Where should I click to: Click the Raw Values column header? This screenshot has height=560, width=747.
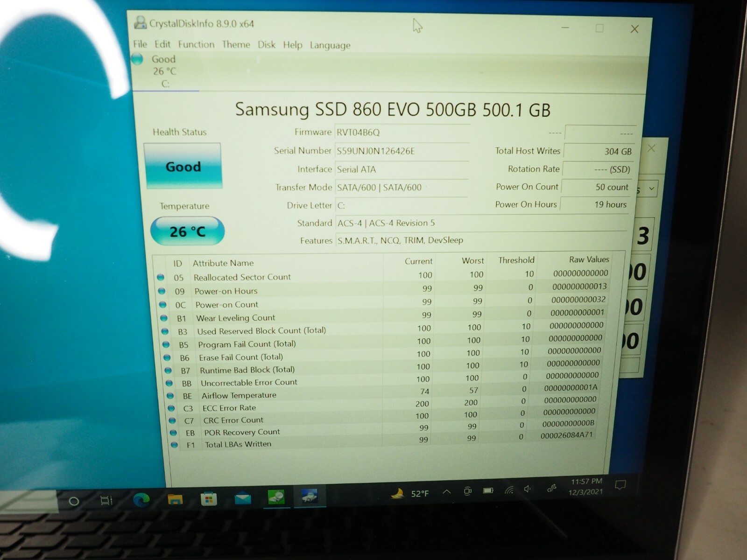(x=589, y=259)
